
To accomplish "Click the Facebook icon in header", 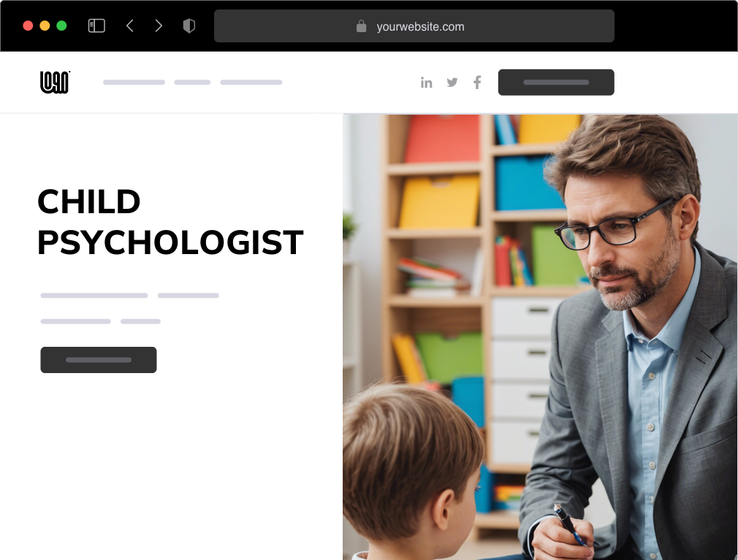I will (x=477, y=83).
